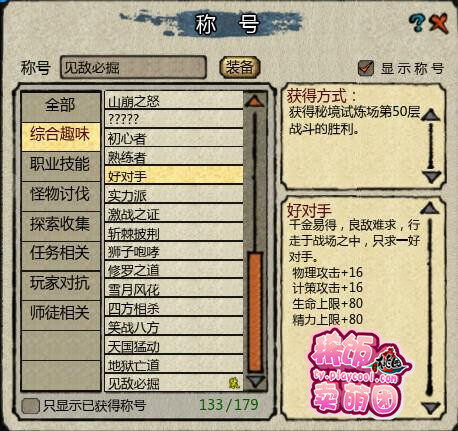This screenshot has width=458, height=431.
Task: Select the 玩家对抗 category tab
Action: (x=61, y=283)
